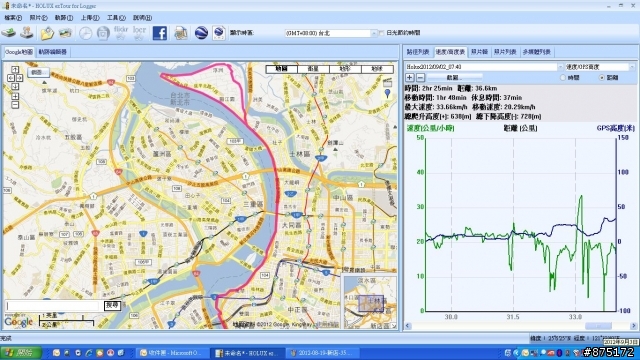Click the 搜尋 search button on map
Viewport: 640px width, 360px height.
pos(112,305)
